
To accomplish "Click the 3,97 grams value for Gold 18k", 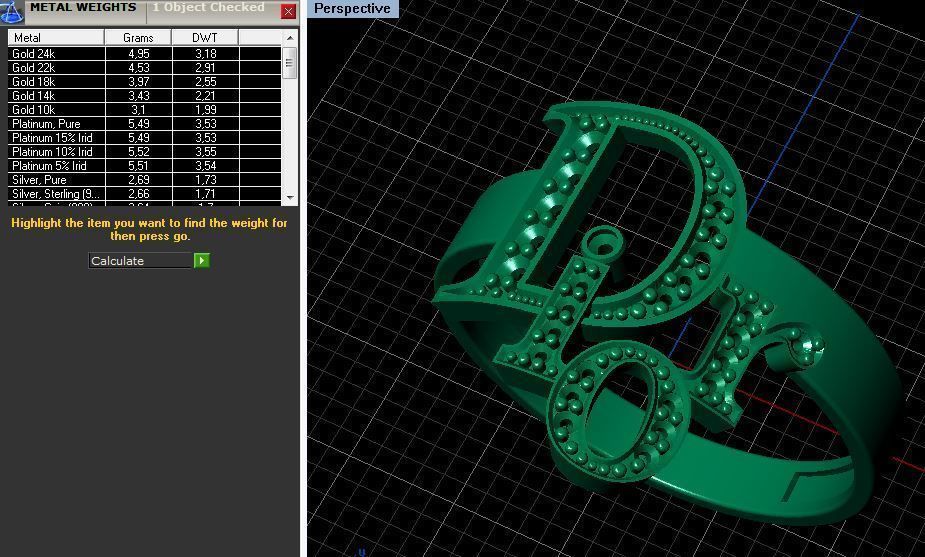I will (139, 81).
